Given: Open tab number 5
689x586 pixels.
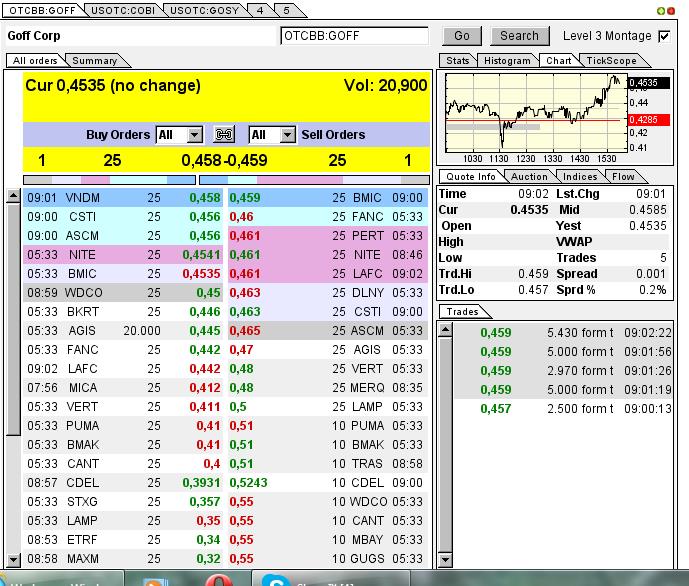Looking at the screenshot, I should tap(286, 10).
